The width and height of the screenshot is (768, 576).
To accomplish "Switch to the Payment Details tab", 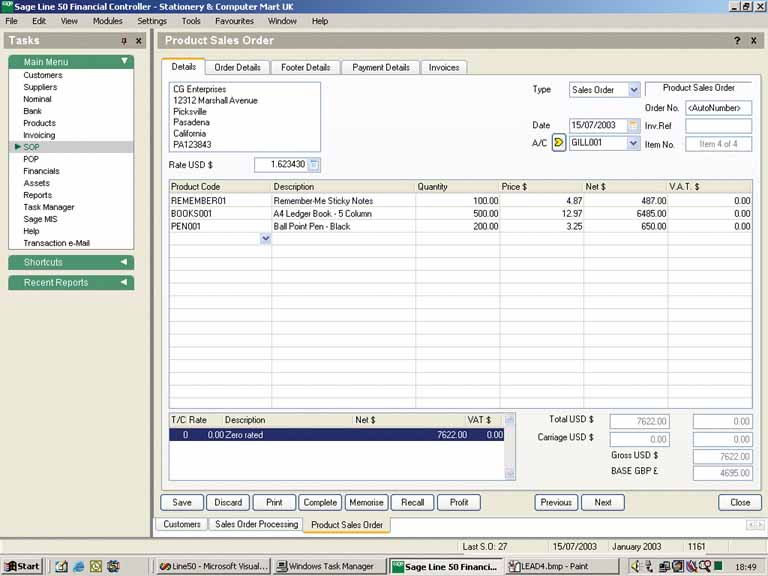I will (381, 68).
